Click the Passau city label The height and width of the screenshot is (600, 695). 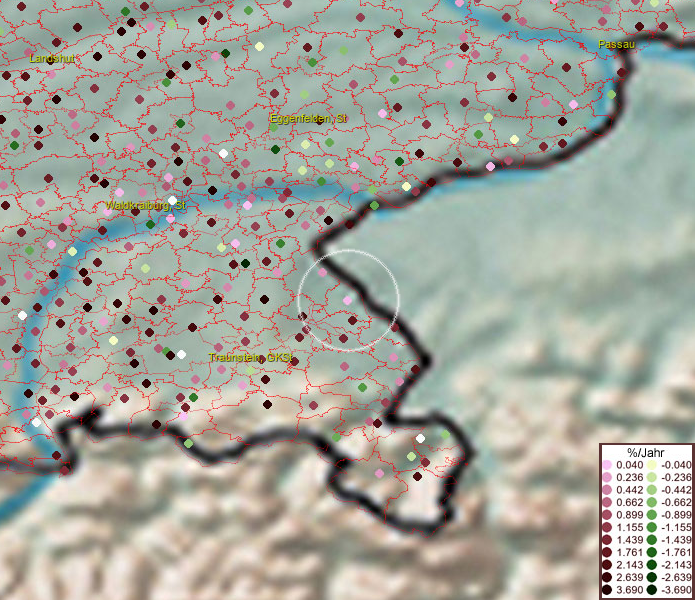614,45
